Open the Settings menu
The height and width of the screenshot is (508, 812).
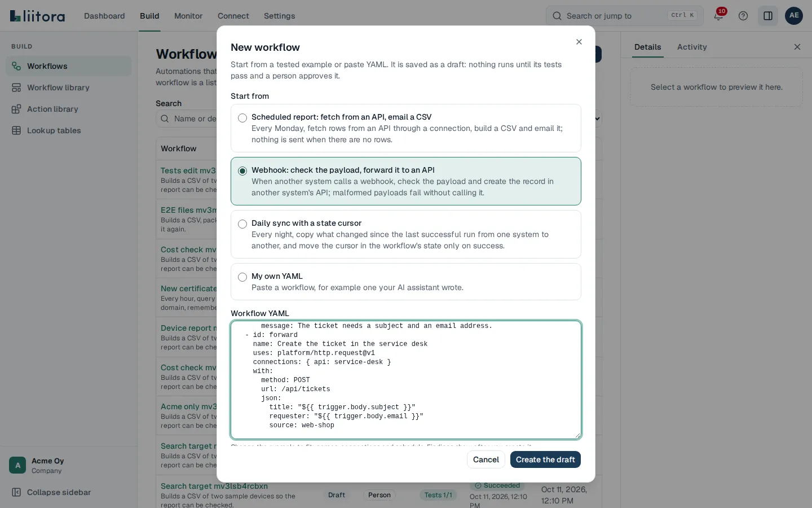(x=280, y=16)
